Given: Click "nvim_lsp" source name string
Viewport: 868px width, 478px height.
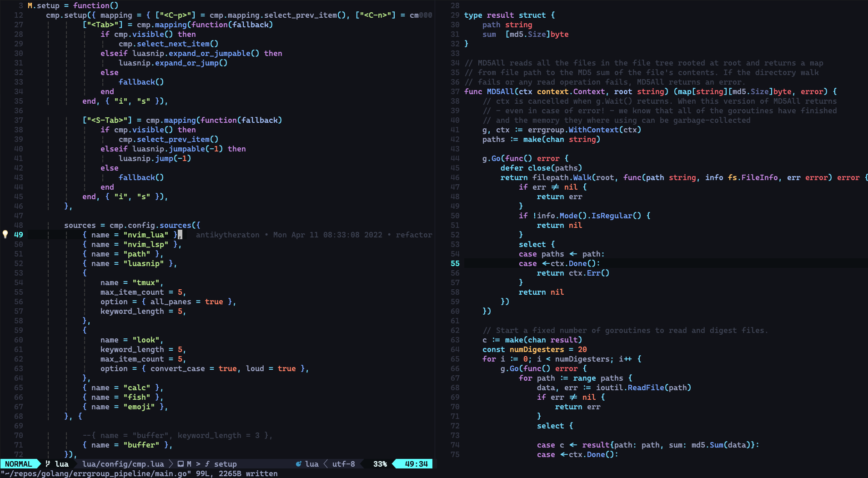Looking at the screenshot, I should click(146, 244).
